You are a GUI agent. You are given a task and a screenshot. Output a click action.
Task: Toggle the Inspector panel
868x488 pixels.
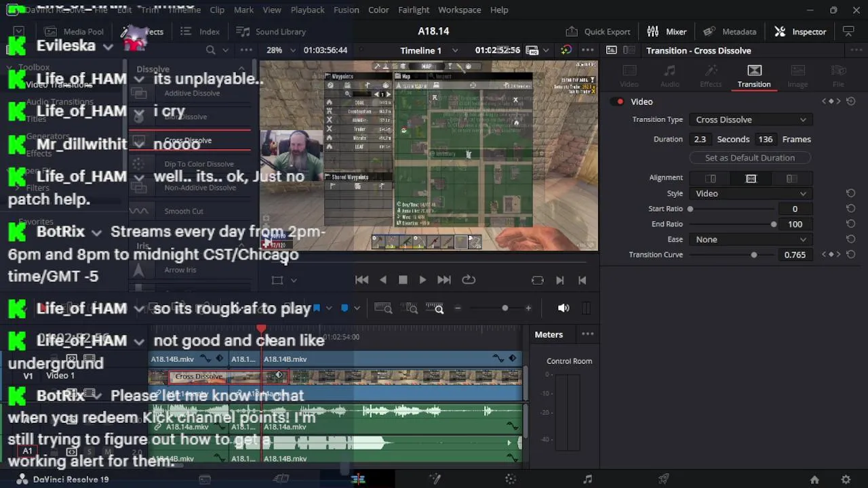point(802,31)
